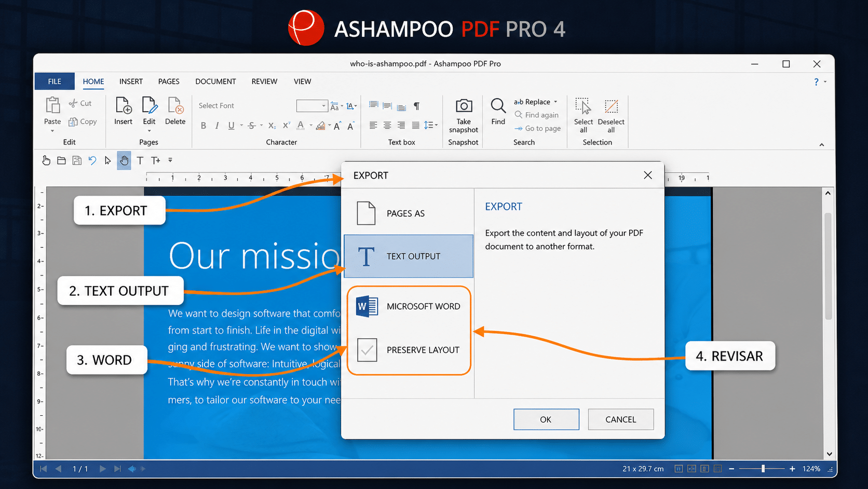The height and width of the screenshot is (489, 868).
Task: Click CANCEL in the Export dialog
Action: [620, 419]
